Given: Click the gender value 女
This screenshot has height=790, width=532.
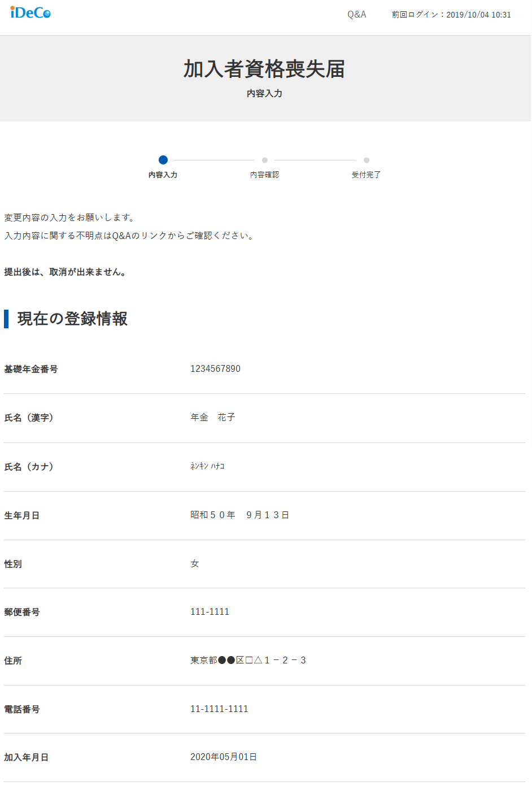Looking at the screenshot, I should pos(195,564).
